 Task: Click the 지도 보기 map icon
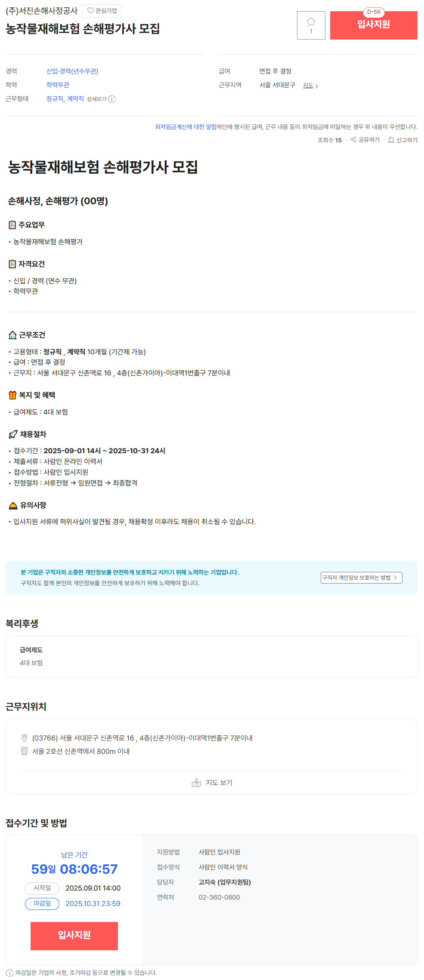pos(196,783)
